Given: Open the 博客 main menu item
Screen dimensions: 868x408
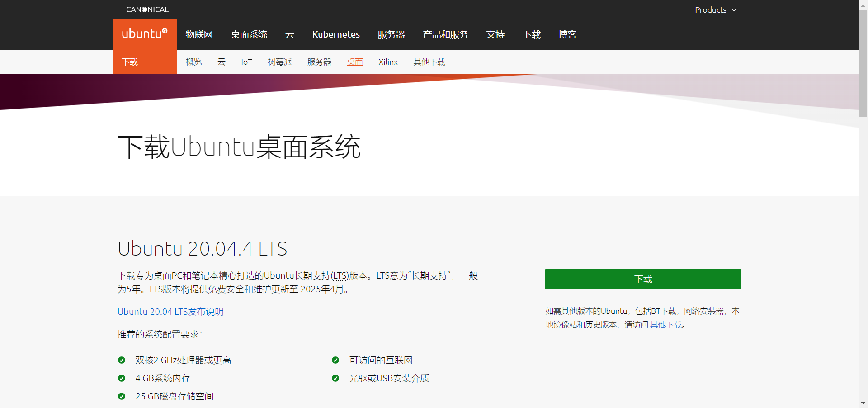Looking at the screenshot, I should click(x=567, y=34).
